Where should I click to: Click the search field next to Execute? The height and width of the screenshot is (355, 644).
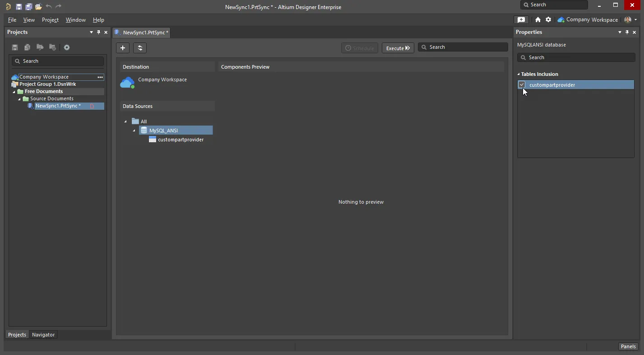(x=463, y=47)
